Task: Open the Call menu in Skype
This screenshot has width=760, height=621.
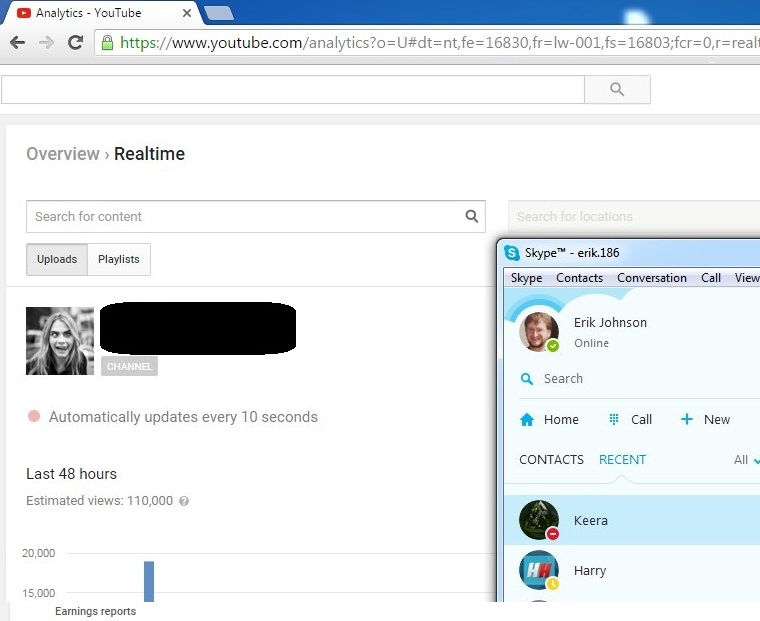Action: [x=711, y=278]
